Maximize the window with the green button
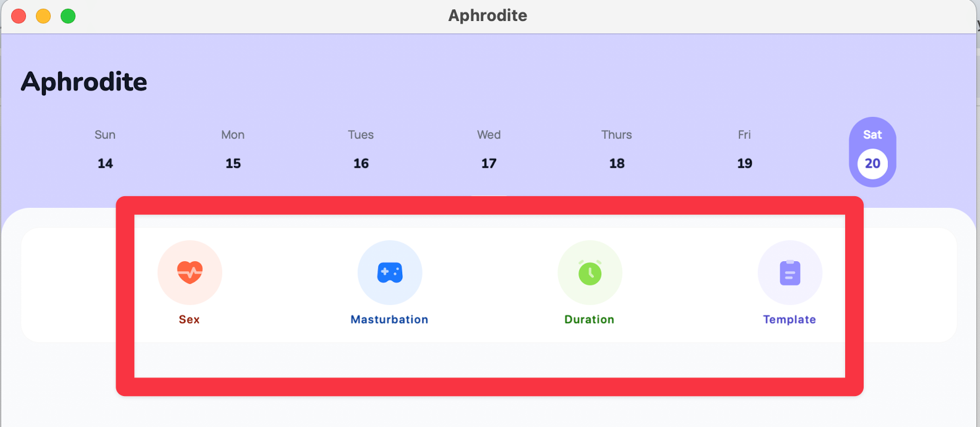This screenshot has width=980, height=427. coord(68,16)
